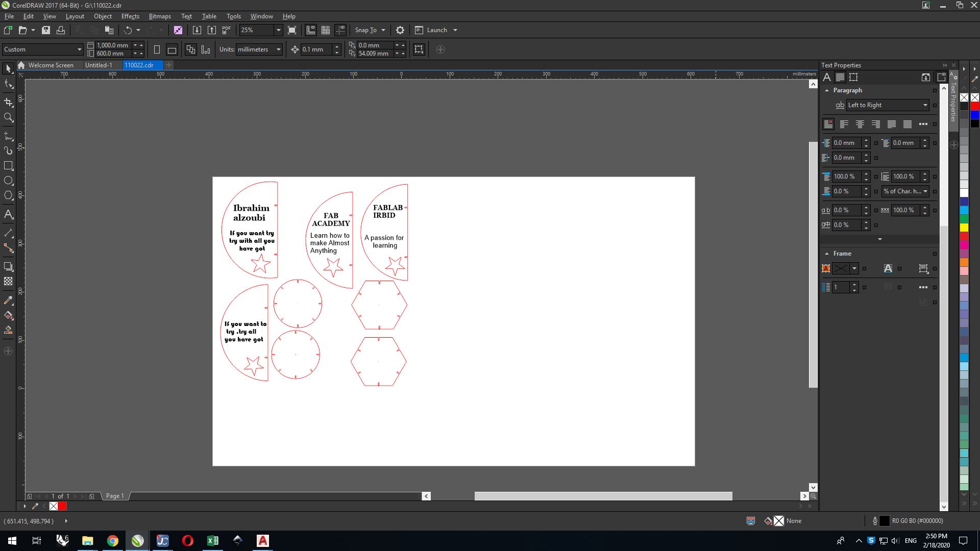The width and height of the screenshot is (980, 551).
Task: Set page to portrait orientation
Action: (x=157, y=49)
